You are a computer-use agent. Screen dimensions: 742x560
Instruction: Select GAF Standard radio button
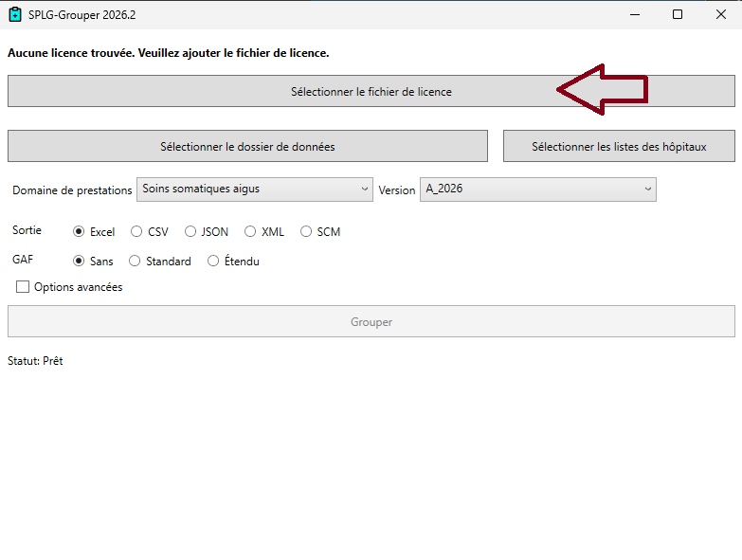(135, 261)
